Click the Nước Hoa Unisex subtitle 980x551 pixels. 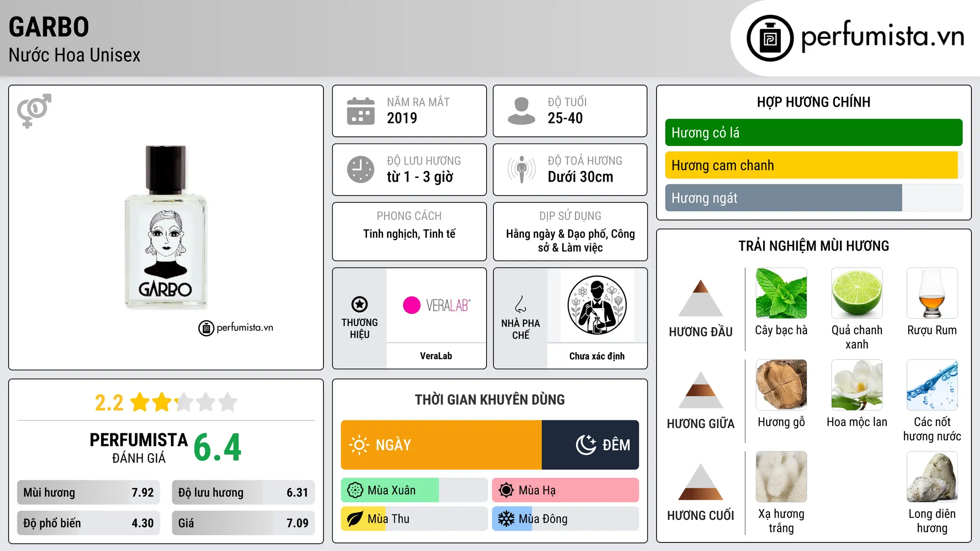click(75, 55)
